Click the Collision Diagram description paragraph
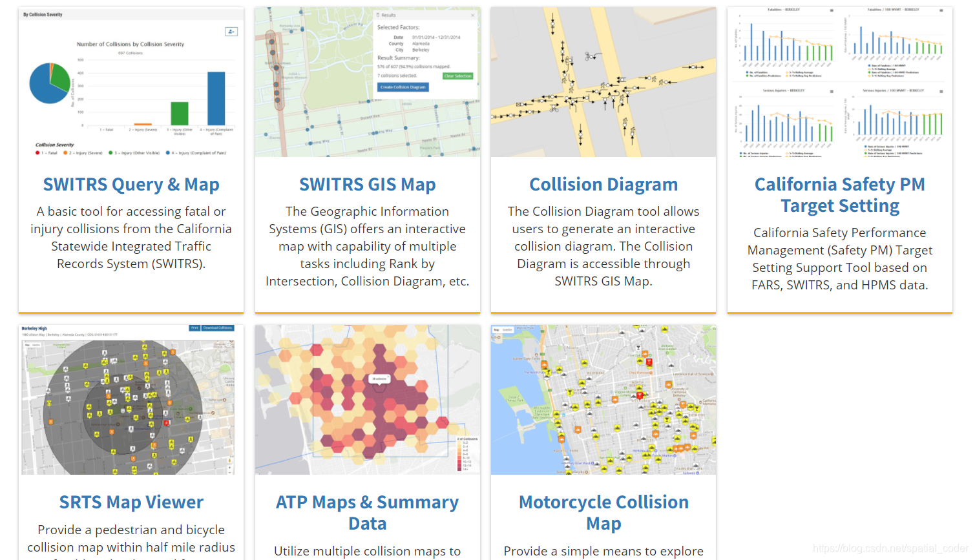This screenshot has height=560, width=975. pyautogui.click(x=603, y=246)
